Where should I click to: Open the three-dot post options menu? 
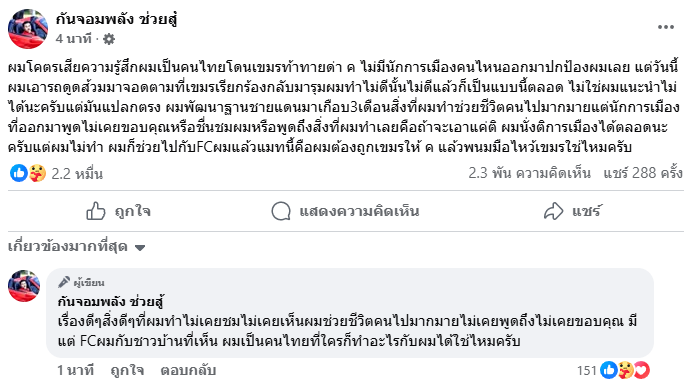(666, 27)
